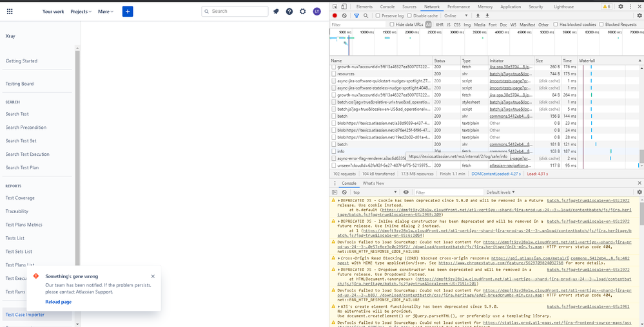Expand the Dropdown constructor deprecated warning
Screen dimensions: 644x327
(339, 270)
